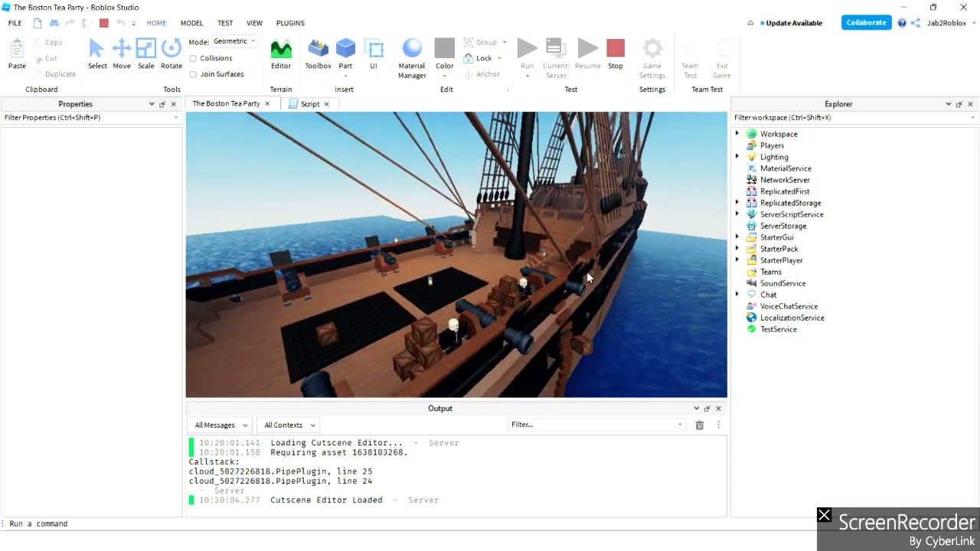980x551 pixels.
Task: Click the Filter workspace field
Action: [x=854, y=118]
